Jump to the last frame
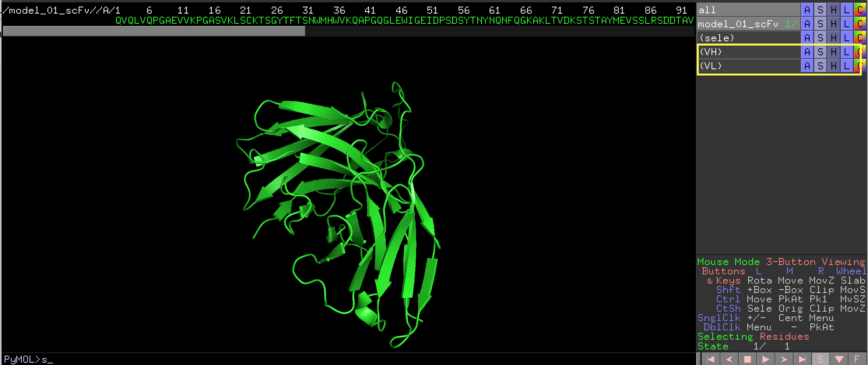The image size is (868, 365). [x=802, y=359]
